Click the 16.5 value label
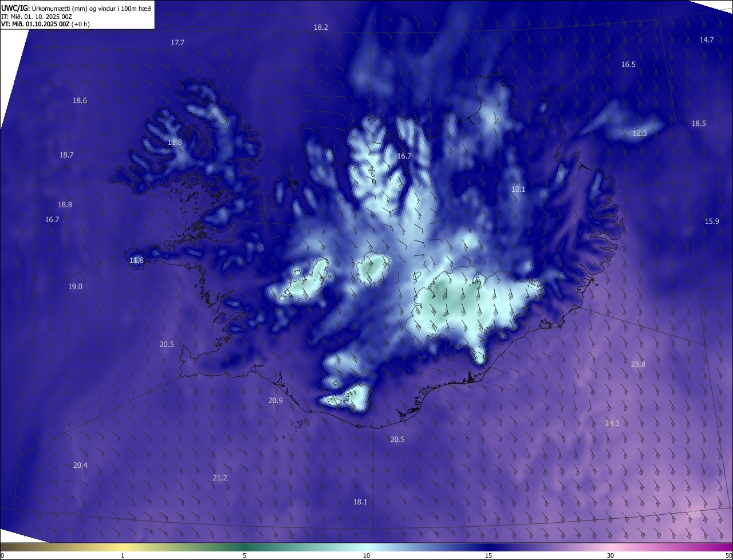Screen dimensions: 733x560 628,65
